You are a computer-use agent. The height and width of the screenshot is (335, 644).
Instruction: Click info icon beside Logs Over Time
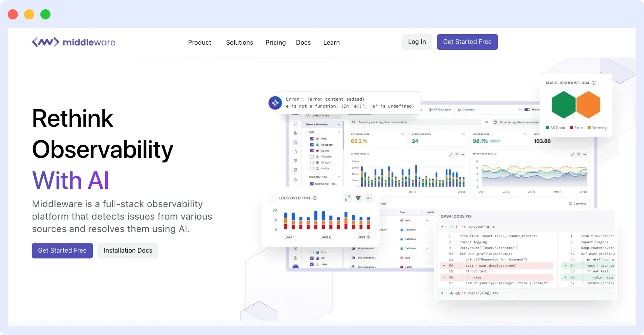315,198
